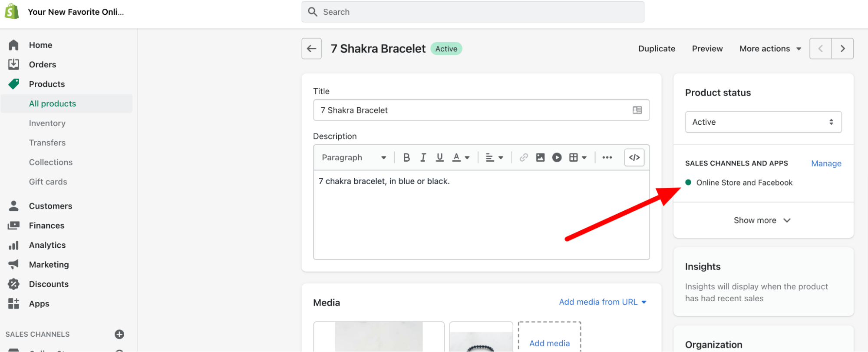Screen dimensions: 868x352
Task: Go to Inventory under Products
Action: (x=47, y=123)
